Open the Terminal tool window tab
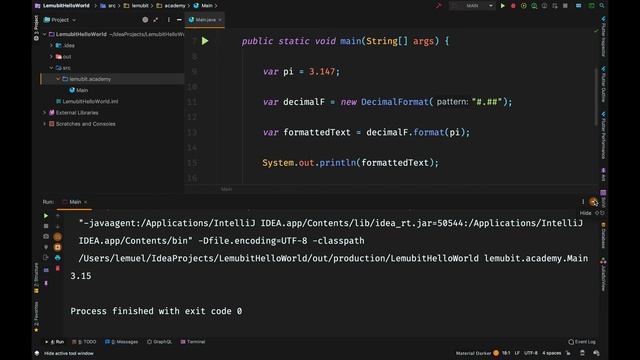This screenshot has height=360, width=640. tap(193, 342)
